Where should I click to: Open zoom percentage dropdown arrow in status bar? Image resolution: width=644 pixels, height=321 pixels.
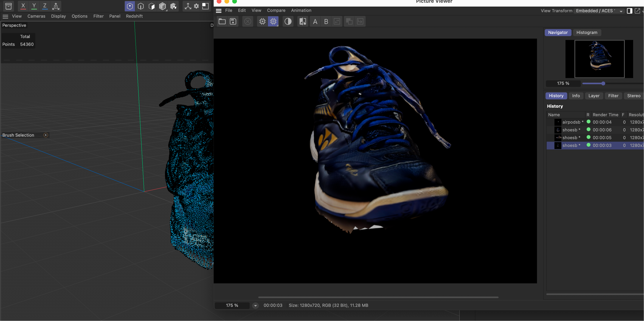pyautogui.click(x=255, y=305)
